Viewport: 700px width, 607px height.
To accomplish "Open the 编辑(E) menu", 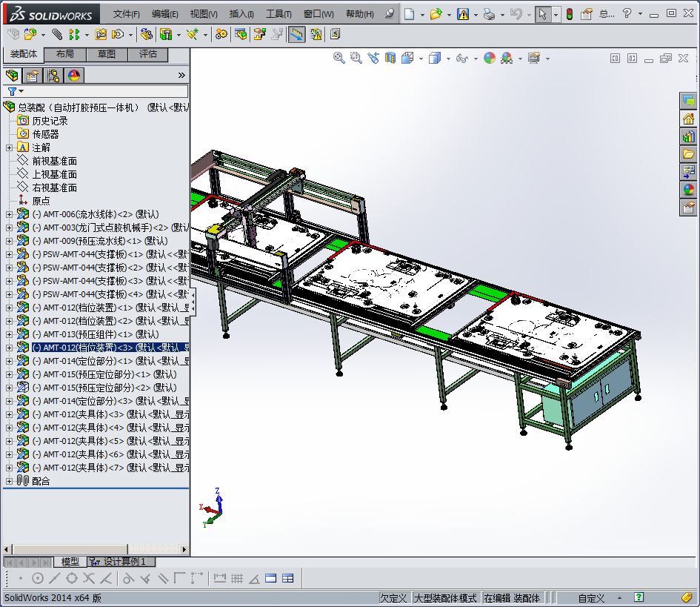I will pyautogui.click(x=164, y=14).
